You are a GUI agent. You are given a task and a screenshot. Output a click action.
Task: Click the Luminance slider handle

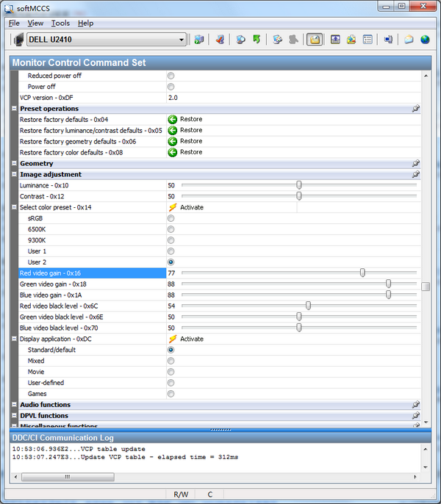(299, 185)
